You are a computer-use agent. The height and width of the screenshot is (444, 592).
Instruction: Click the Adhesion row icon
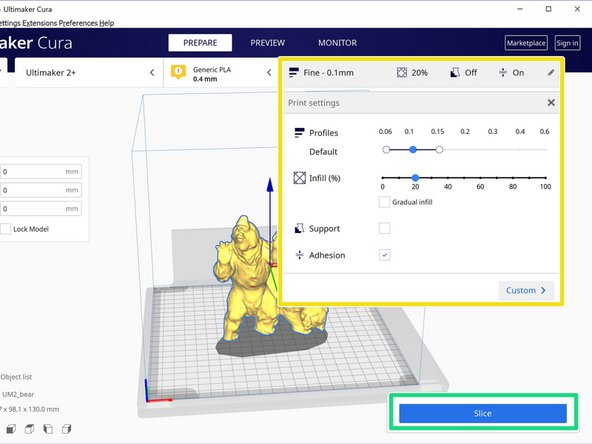click(299, 255)
